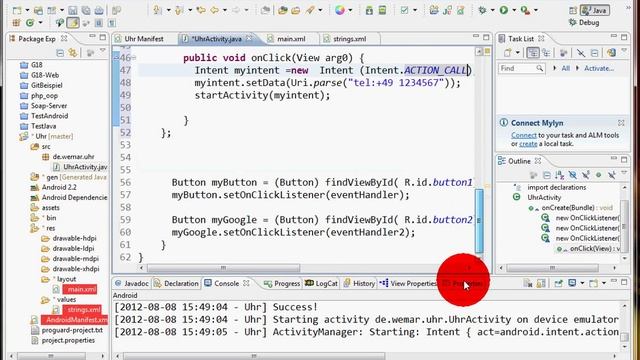
Task: Click the Save All toolbar icon
Action: pyautogui.click(x=86, y=10)
